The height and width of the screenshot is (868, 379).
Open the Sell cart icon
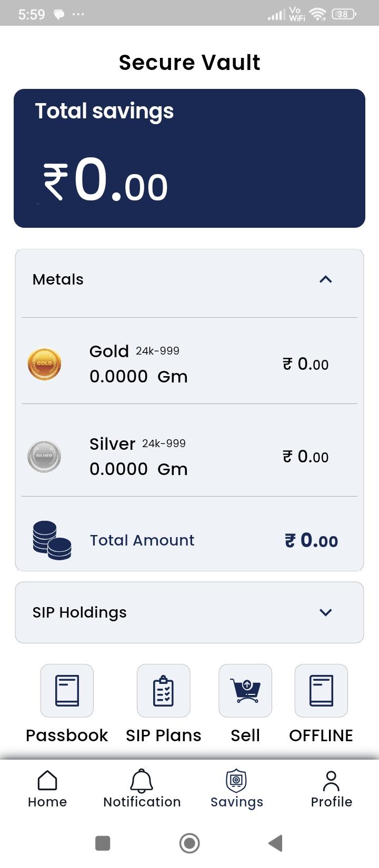click(x=245, y=690)
